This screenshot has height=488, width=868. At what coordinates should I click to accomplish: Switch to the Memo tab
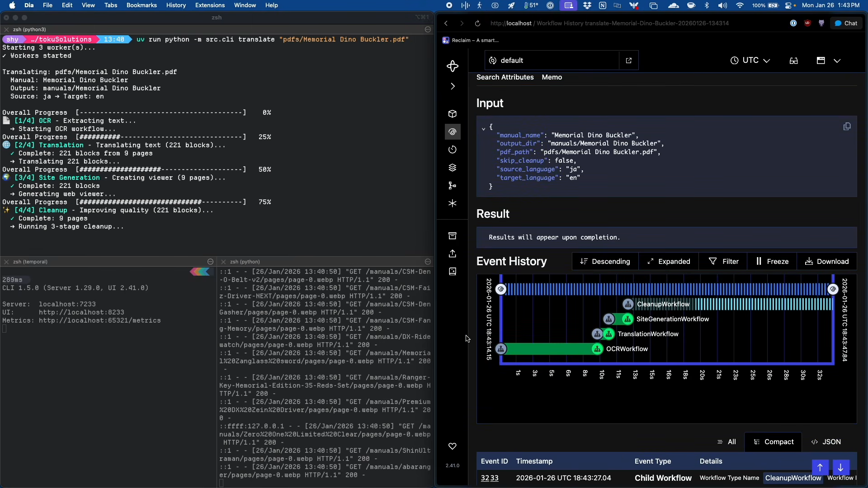pyautogui.click(x=552, y=77)
